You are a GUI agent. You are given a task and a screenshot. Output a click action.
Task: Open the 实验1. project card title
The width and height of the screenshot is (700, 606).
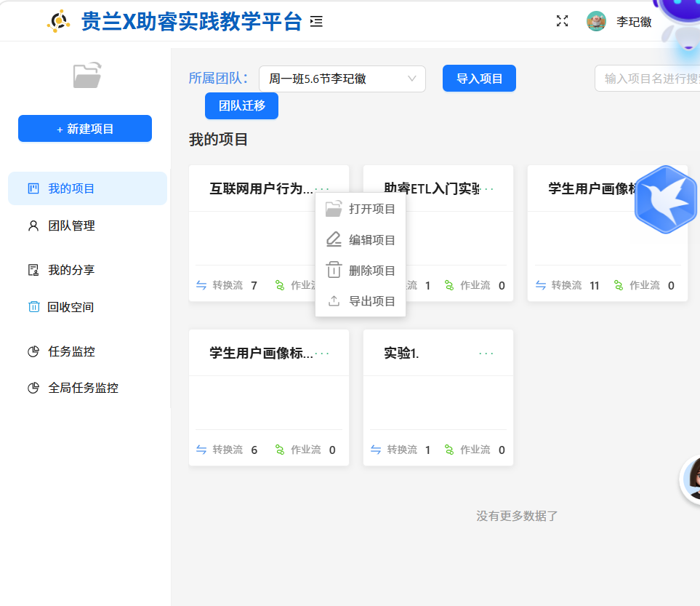[401, 353]
